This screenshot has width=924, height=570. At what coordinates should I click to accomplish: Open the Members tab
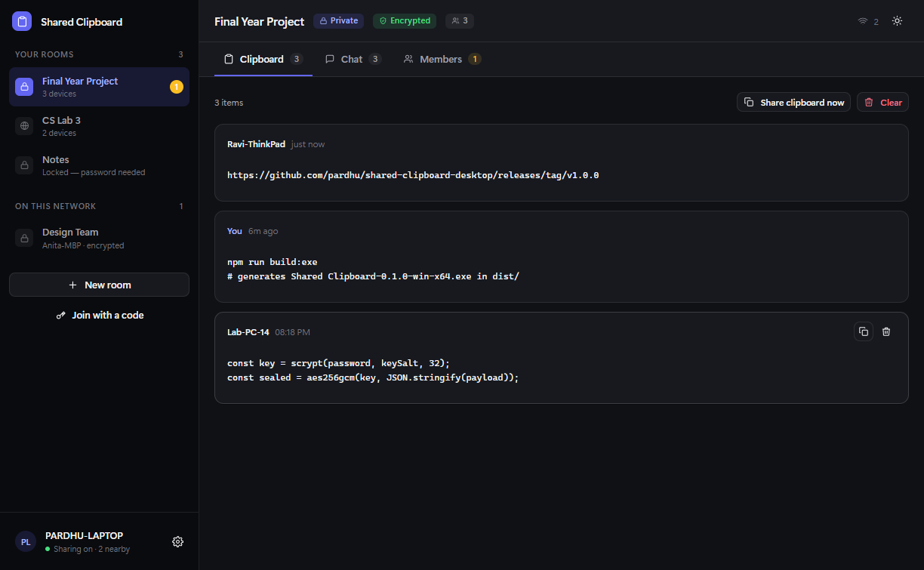442,59
